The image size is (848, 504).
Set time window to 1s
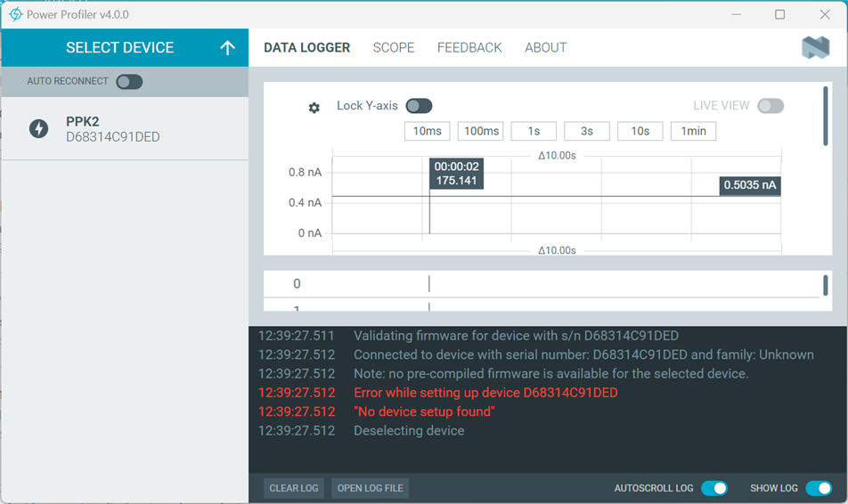pos(534,132)
